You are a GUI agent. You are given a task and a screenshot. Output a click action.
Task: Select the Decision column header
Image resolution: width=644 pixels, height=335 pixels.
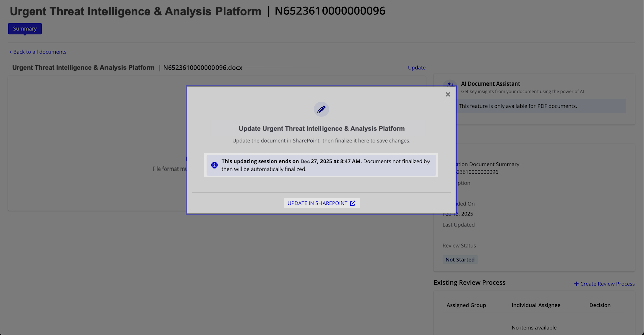pos(600,305)
